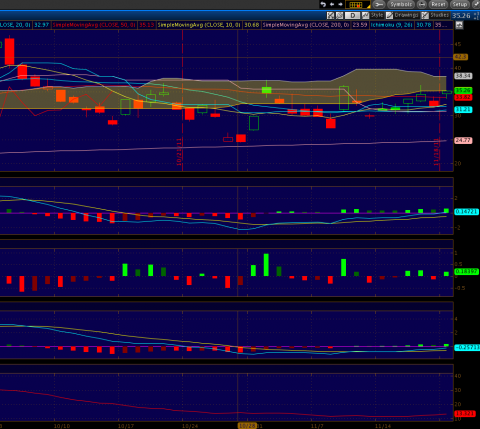Click the pink 24.77 price axis label

pyautogui.click(x=463, y=140)
